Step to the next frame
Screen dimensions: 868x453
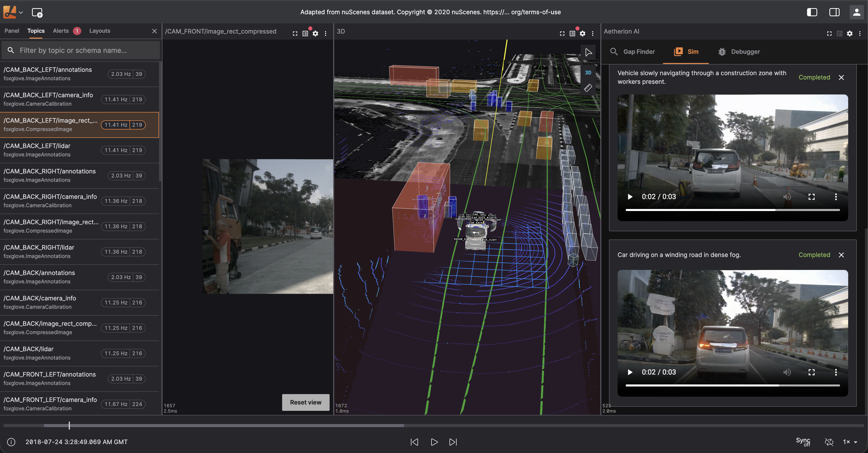453,442
